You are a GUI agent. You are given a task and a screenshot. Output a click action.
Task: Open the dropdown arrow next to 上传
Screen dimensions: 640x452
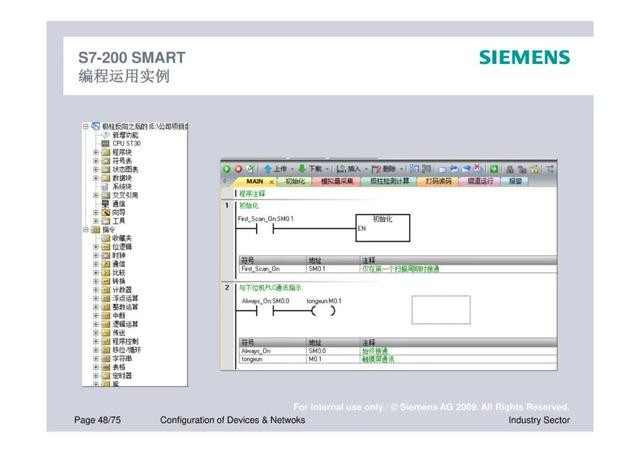point(292,169)
